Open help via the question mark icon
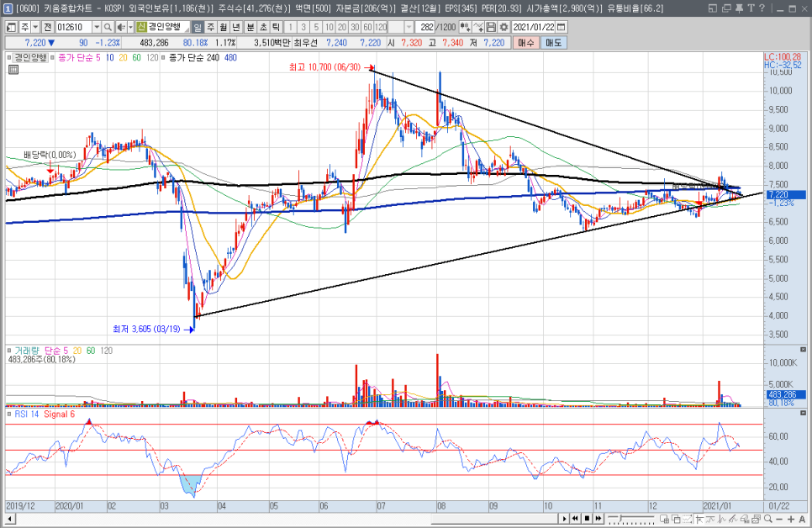 tap(762, 8)
